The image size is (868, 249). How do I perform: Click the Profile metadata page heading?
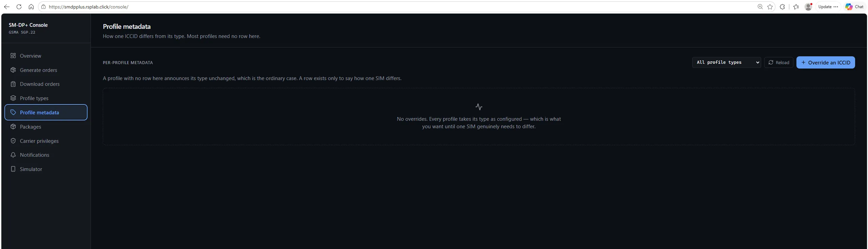(x=127, y=26)
